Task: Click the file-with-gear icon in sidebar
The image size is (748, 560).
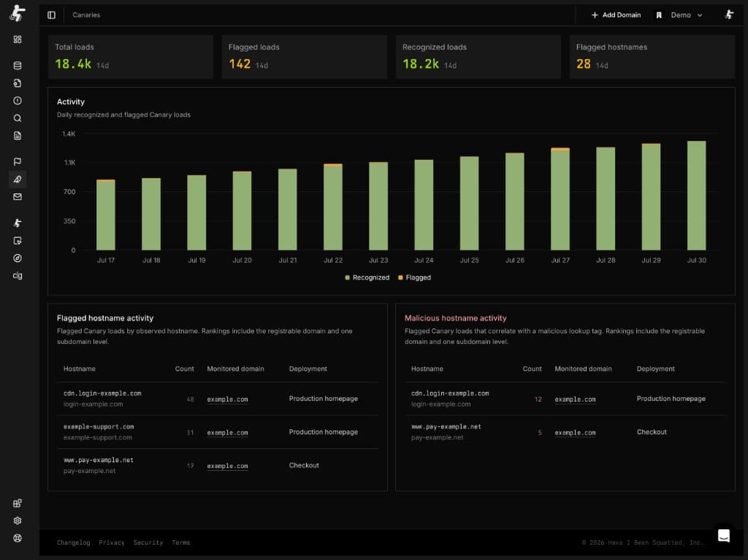Action: [x=18, y=83]
